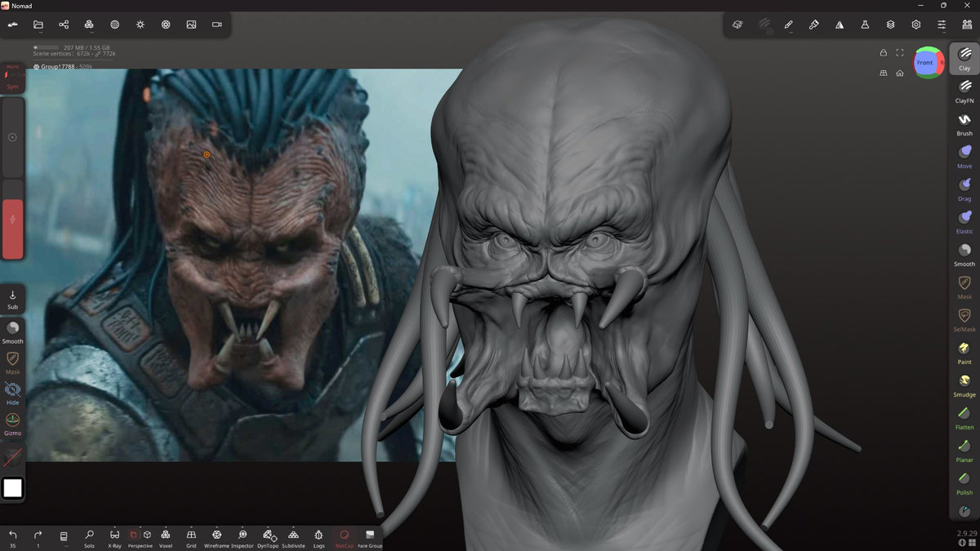Click Mask shortcut on left bar
Image resolution: width=980 pixels, height=551 pixels.
[x=12, y=362]
